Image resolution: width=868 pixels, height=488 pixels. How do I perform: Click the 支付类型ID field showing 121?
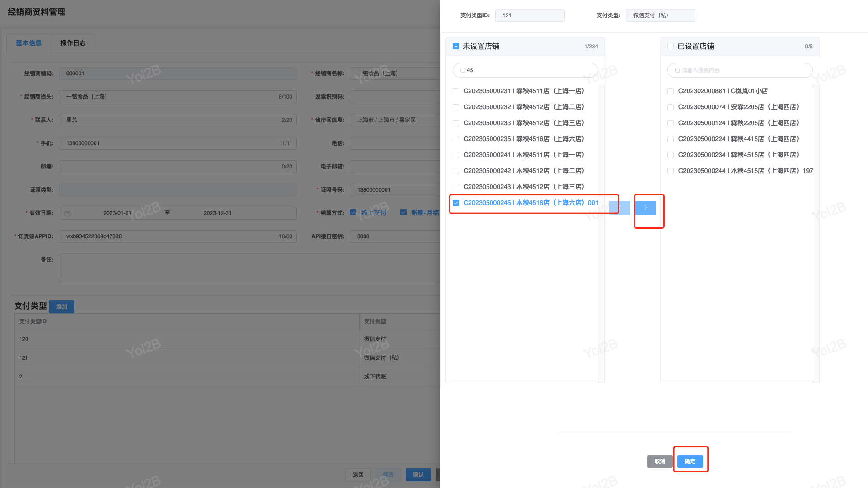coord(530,16)
